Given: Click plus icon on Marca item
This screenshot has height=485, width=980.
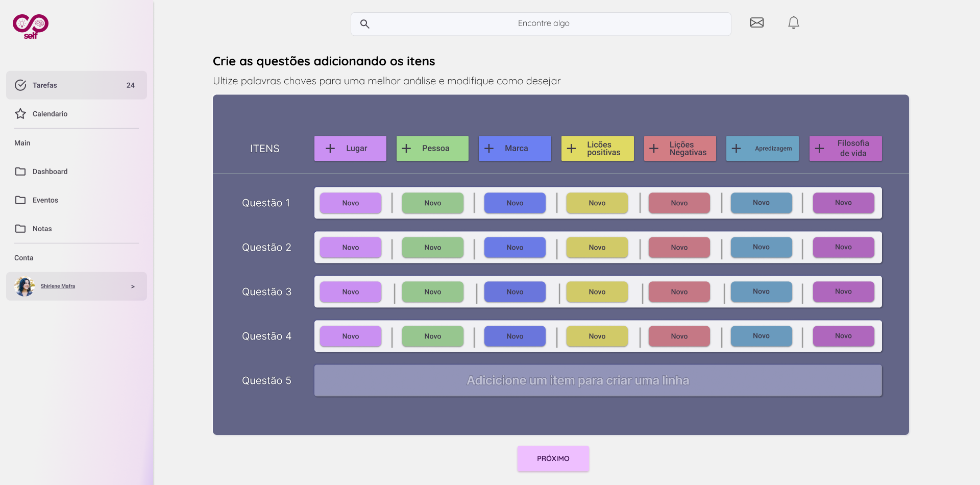Looking at the screenshot, I should coord(489,149).
